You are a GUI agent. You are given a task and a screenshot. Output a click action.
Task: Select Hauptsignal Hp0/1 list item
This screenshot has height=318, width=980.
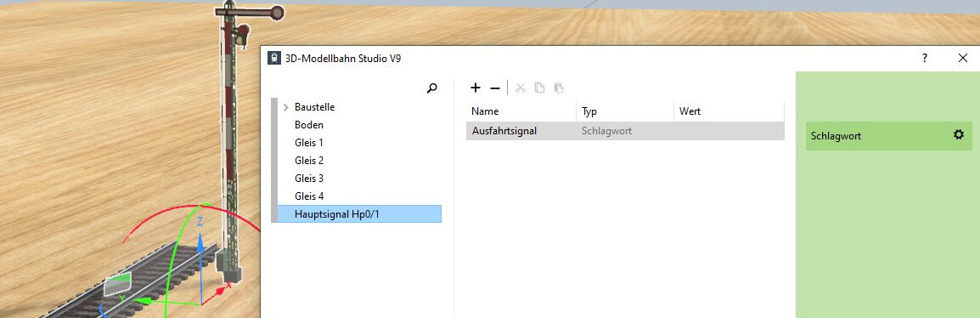click(359, 214)
